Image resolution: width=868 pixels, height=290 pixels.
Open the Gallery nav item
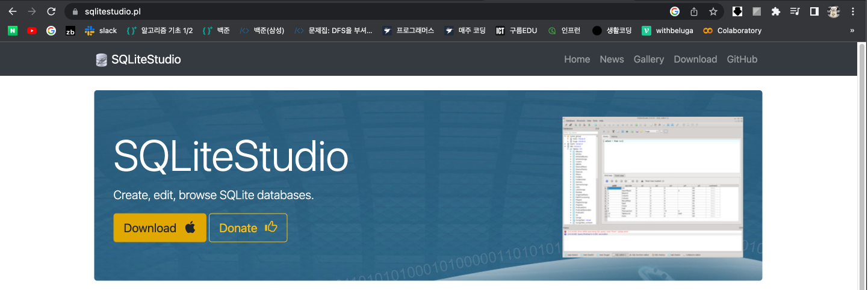coord(649,59)
